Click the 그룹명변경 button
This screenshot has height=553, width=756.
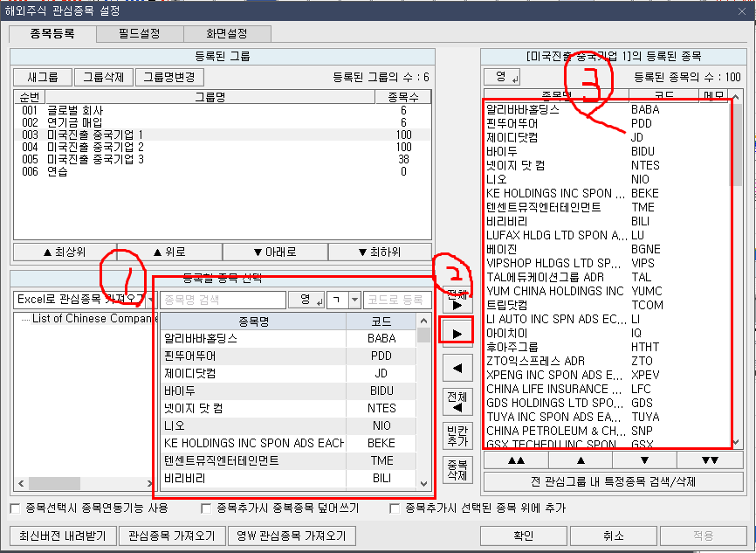tap(169, 77)
